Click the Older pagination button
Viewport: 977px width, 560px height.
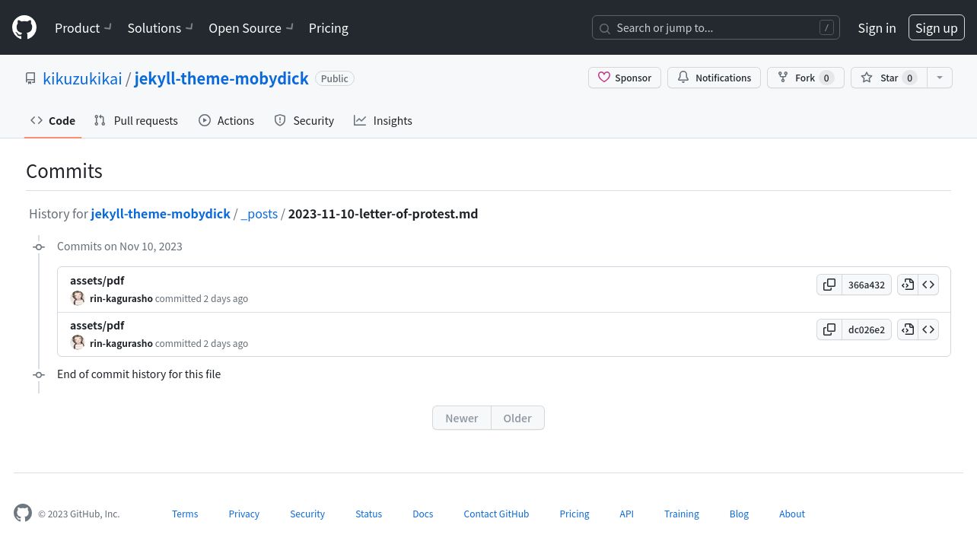tap(517, 418)
